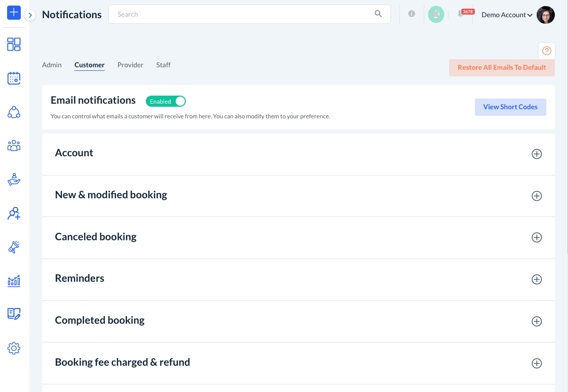This screenshot has height=392, width=568.
Task: Click the notification bell with 3678 badge
Action: pyautogui.click(x=461, y=14)
